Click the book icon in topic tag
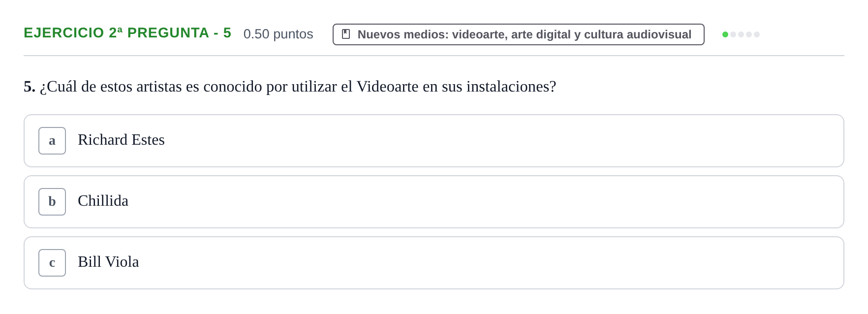 point(346,34)
